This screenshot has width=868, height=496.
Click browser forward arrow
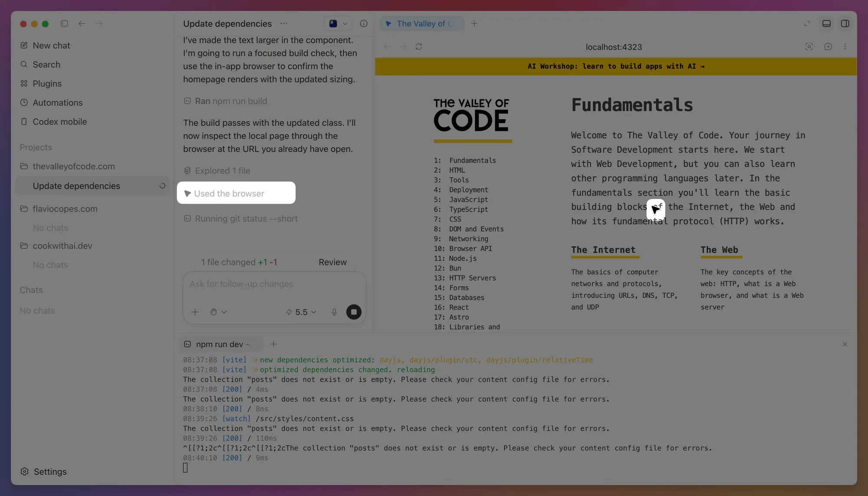click(x=403, y=47)
